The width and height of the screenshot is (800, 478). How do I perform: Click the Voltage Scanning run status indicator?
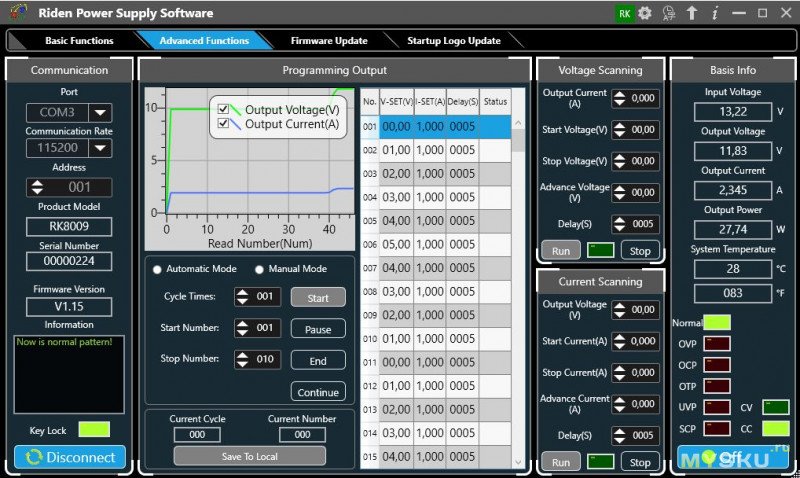tap(601, 250)
